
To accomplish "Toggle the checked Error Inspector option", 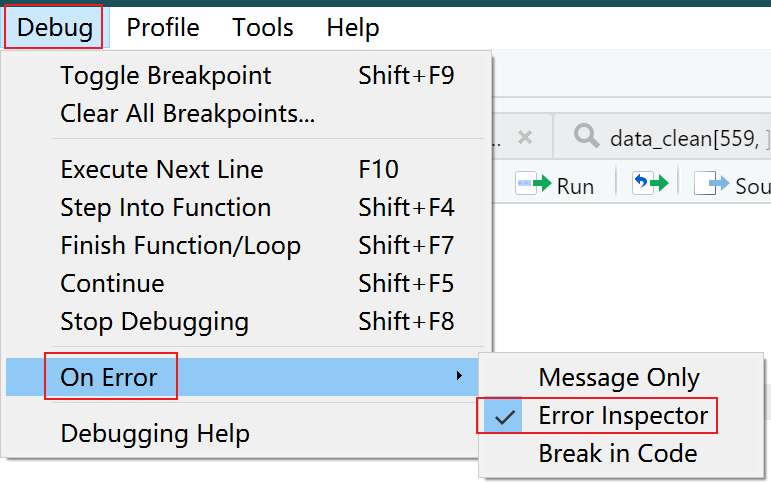I will (622, 415).
